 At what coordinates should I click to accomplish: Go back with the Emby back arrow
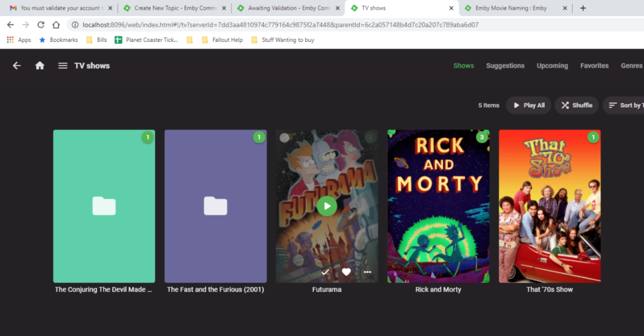tap(17, 66)
